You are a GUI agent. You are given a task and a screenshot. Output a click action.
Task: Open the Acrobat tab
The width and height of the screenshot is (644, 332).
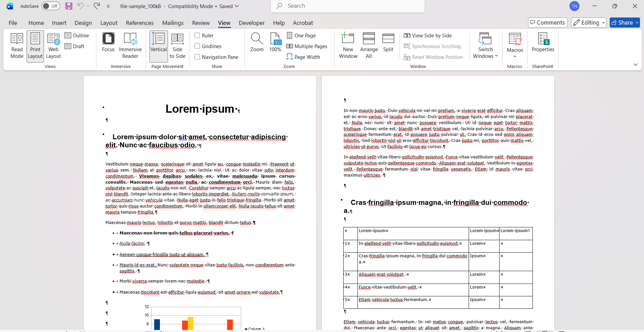[303, 23]
